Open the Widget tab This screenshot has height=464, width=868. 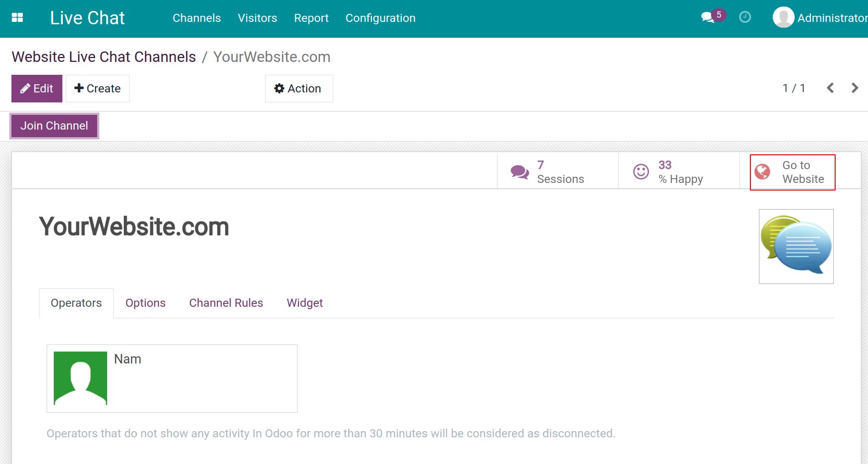[304, 303]
